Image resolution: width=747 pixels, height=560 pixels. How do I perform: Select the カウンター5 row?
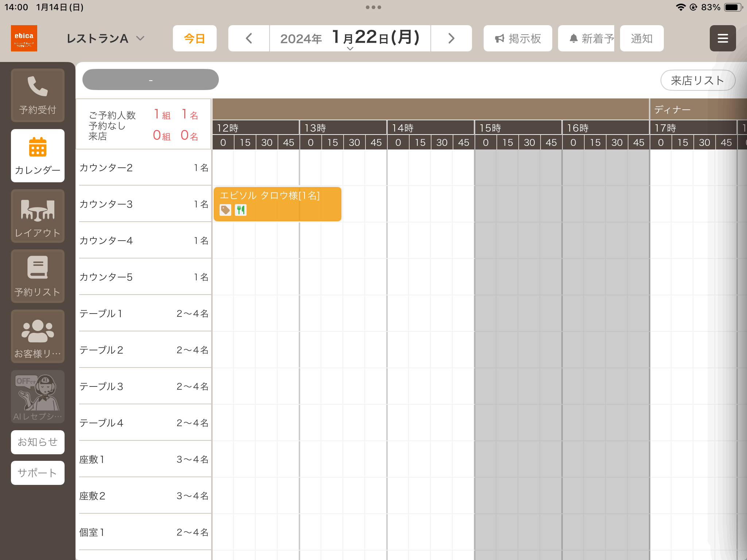point(144,277)
